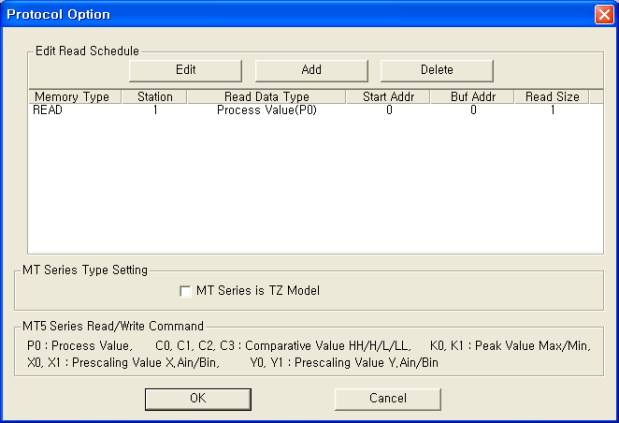Image resolution: width=619 pixels, height=423 pixels.
Task: Click the Process Value(P0) cell
Action: click(x=267, y=110)
